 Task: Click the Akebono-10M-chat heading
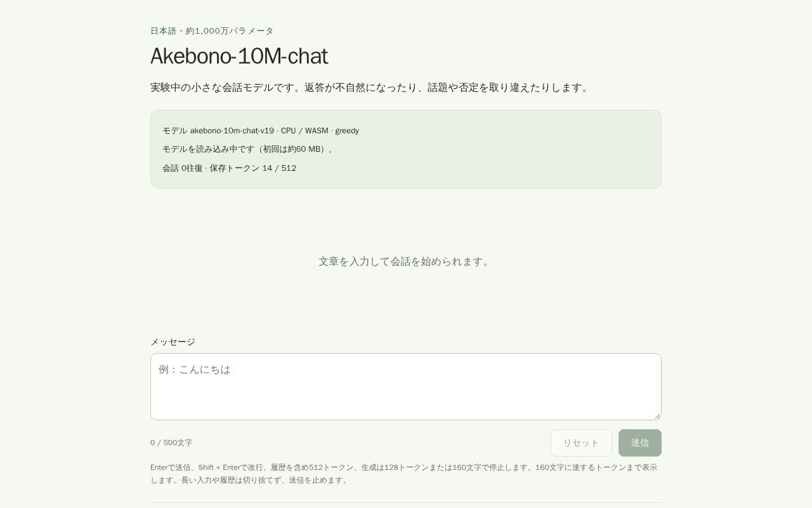pos(239,56)
